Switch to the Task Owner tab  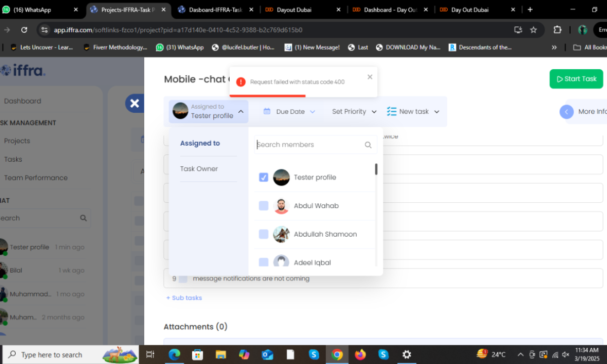click(x=199, y=169)
